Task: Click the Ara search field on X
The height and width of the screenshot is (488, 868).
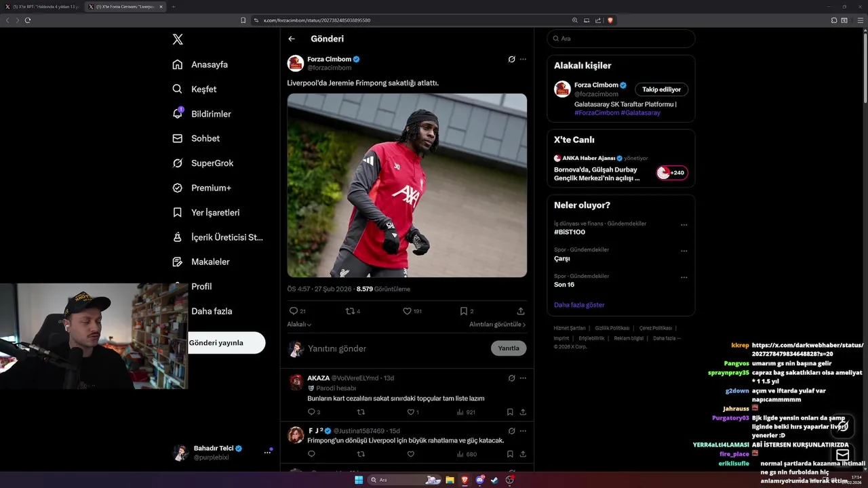Action: pyautogui.click(x=621, y=39)
